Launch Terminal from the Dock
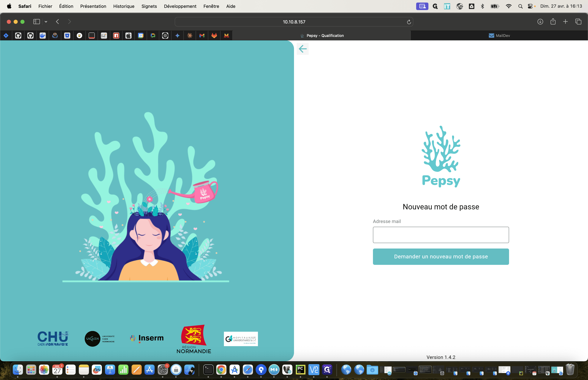588x380 pixels. click(x=208, y=370)
